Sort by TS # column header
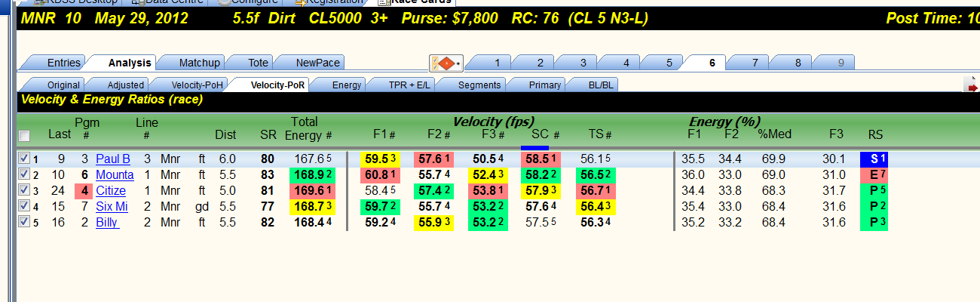 click(x=599, y=135)
